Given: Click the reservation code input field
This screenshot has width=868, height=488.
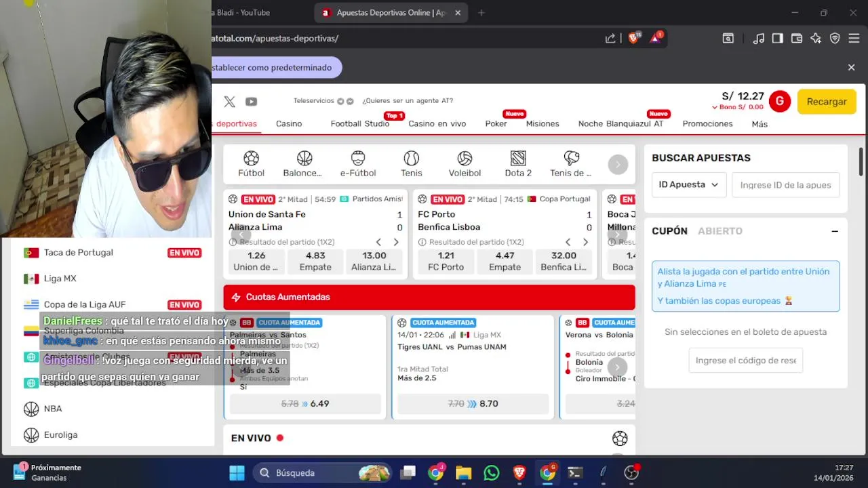Looking at the screenshot, I should (746, 361).
